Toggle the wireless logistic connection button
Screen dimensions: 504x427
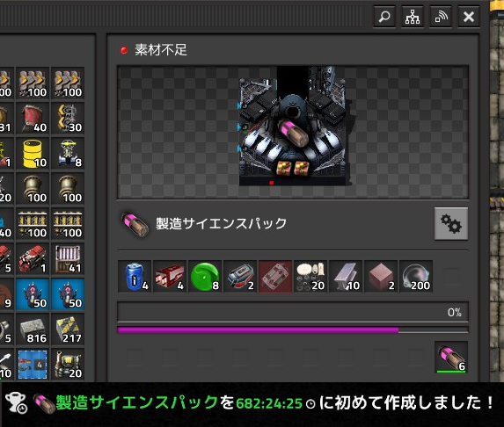click(x=441, y=17)
